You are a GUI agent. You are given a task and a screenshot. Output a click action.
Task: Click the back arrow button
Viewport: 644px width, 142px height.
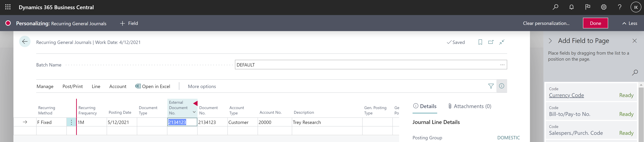coord(25,42)
